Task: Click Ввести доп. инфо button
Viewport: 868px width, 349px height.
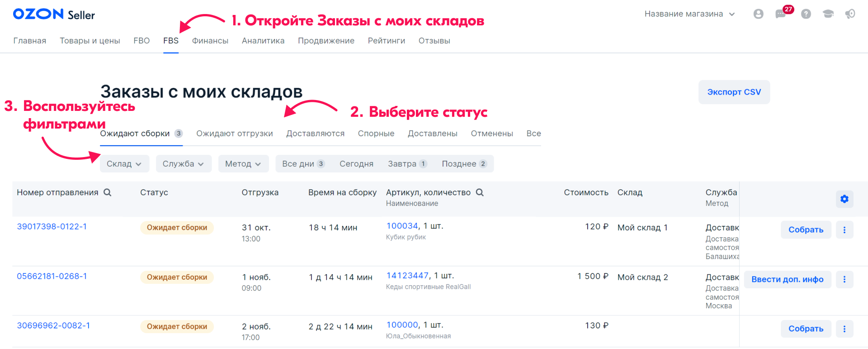Action: point(787,279)
